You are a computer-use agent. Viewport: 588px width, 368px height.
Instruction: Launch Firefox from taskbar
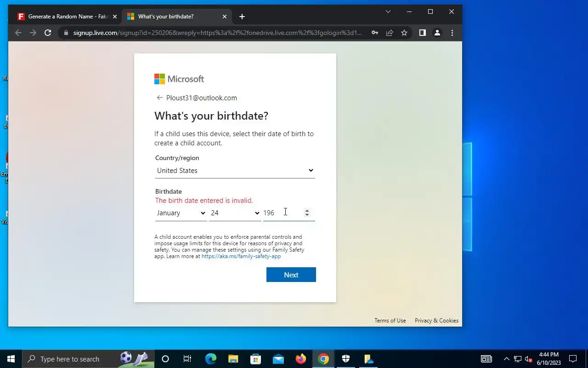pyautogui.click(x=301, y=359)
